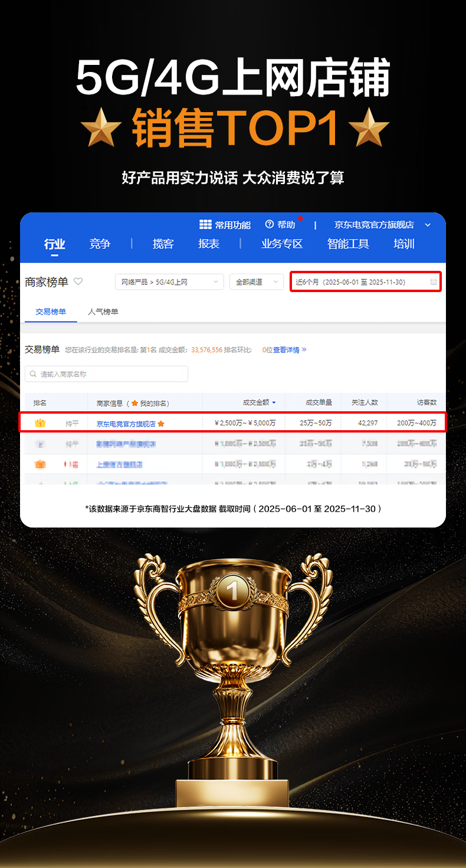Click the orange star beside 京东电竞官方旗舰店
Viewport: 466px width, 868px height.
click(161, 424)
